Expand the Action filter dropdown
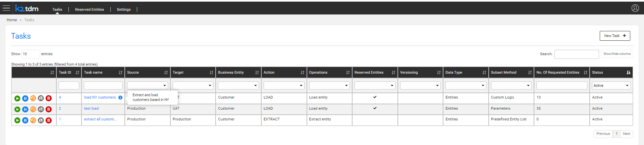This screenshot has height=145, width=644. (x=284, y=85)
